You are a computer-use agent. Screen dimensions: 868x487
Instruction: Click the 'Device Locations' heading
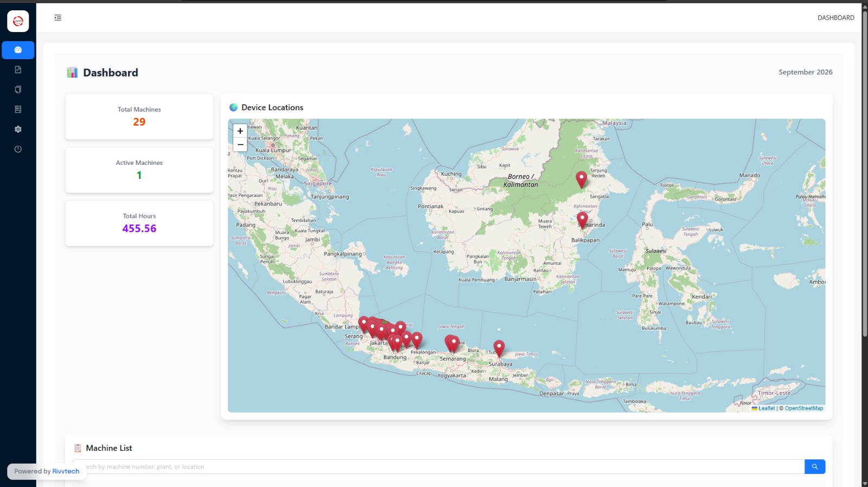pyautogui.click(x=272, y=107)
